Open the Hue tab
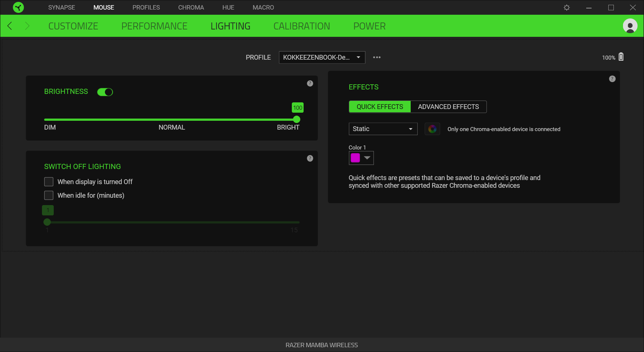This screenshot has height=352, width=644. click(x=228, y=7)
